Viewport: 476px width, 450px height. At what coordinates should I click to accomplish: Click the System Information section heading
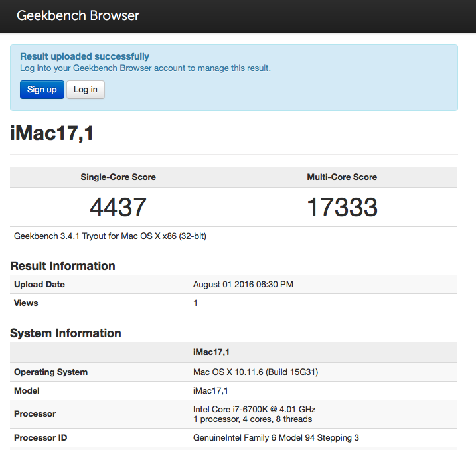(x=65, y=333)
